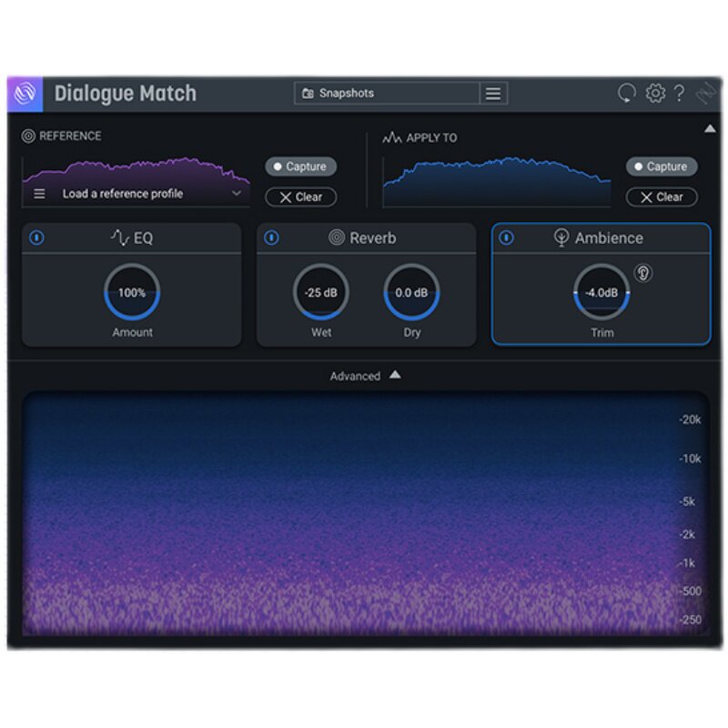
Task: Click the APPLY TO section label
Action: tap(431, 138)
